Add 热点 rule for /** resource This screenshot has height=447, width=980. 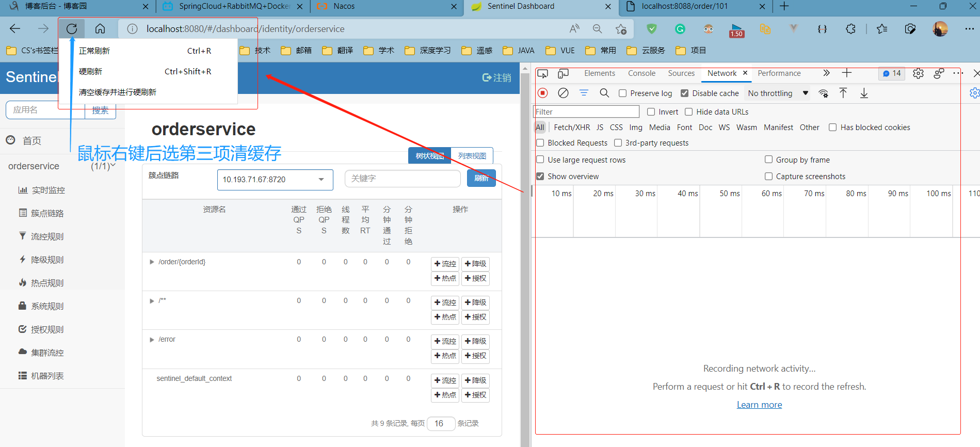tap(445, 317)
